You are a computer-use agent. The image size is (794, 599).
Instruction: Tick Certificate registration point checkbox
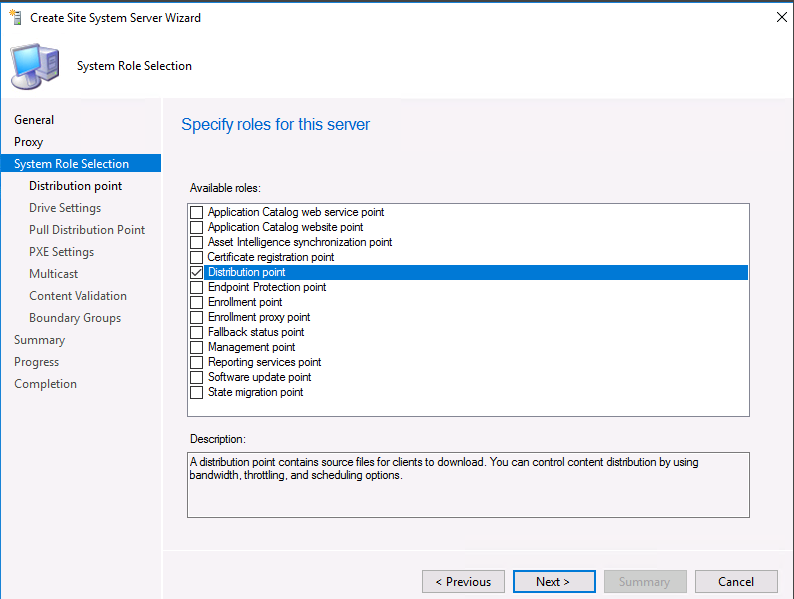click(x=196, y=257)
